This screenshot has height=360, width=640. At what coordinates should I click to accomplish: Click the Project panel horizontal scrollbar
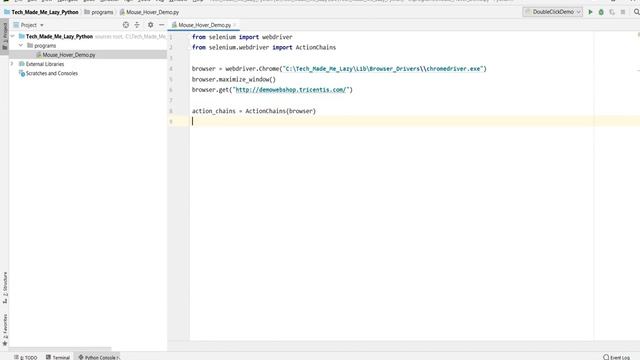[60, 349]
